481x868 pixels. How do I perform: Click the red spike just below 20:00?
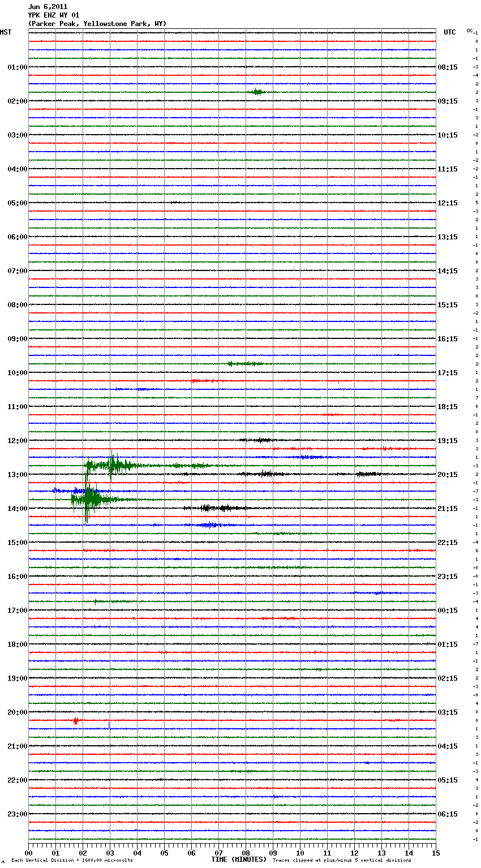pos(76,721)
